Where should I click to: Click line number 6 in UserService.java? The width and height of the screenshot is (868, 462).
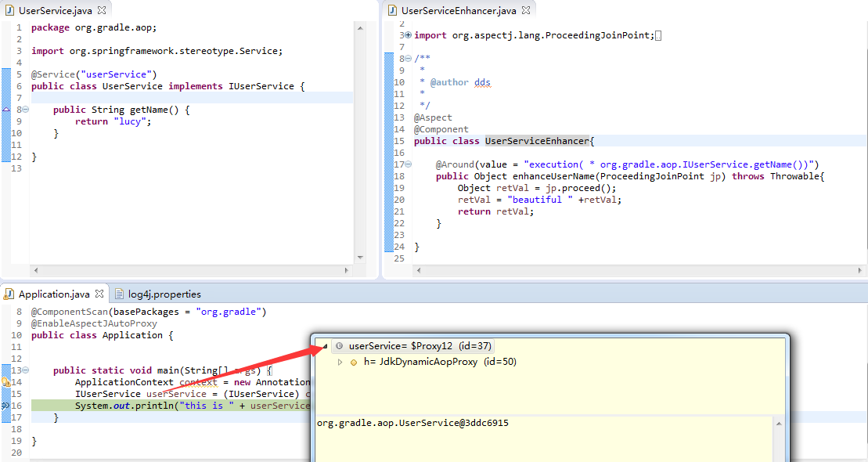click(x=19, y=86)
